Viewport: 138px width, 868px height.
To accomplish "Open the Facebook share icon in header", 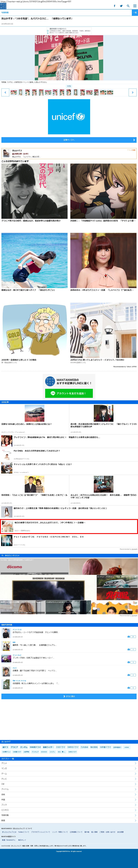I will (x=114, y=6).
